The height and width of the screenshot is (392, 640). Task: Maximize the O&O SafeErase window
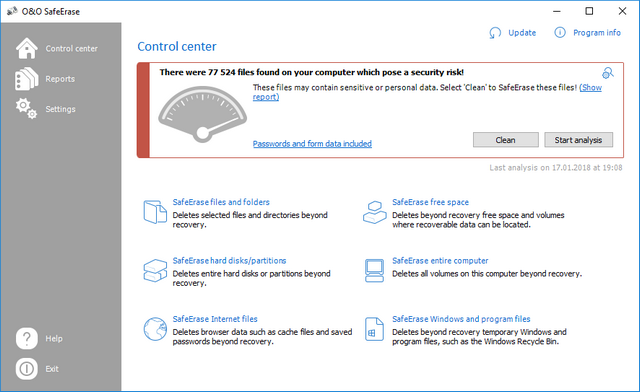click(x=589, y=11)
